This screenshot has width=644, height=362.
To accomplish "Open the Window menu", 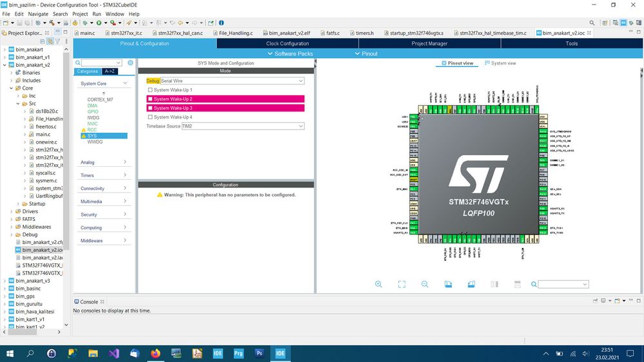I will point(115,14).
